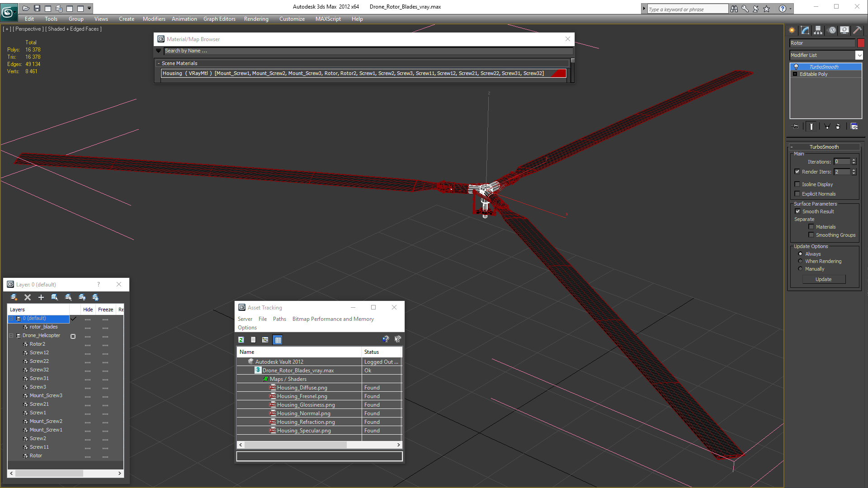This screenshot has height=488, width=868.
Task: Click the Update button in TurboSmooth
Action: coord(823,279)
